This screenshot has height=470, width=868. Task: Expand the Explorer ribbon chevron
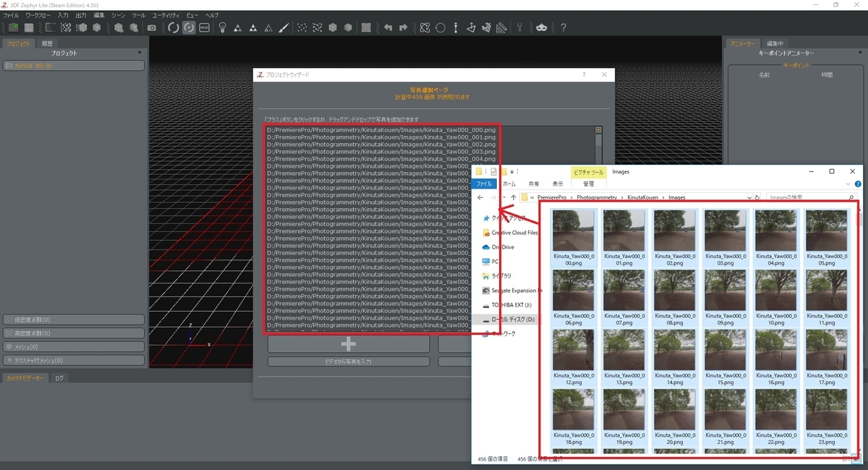(x=848, y=184)
